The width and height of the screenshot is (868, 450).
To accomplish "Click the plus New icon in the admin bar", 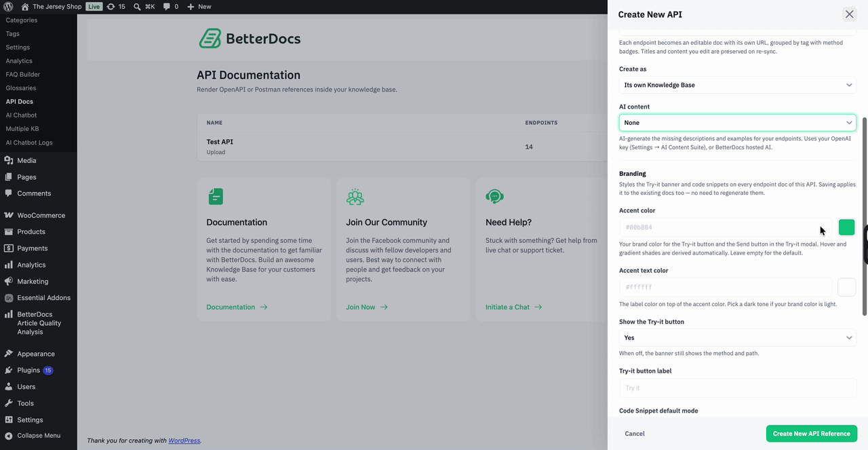I will click(191, 6).
